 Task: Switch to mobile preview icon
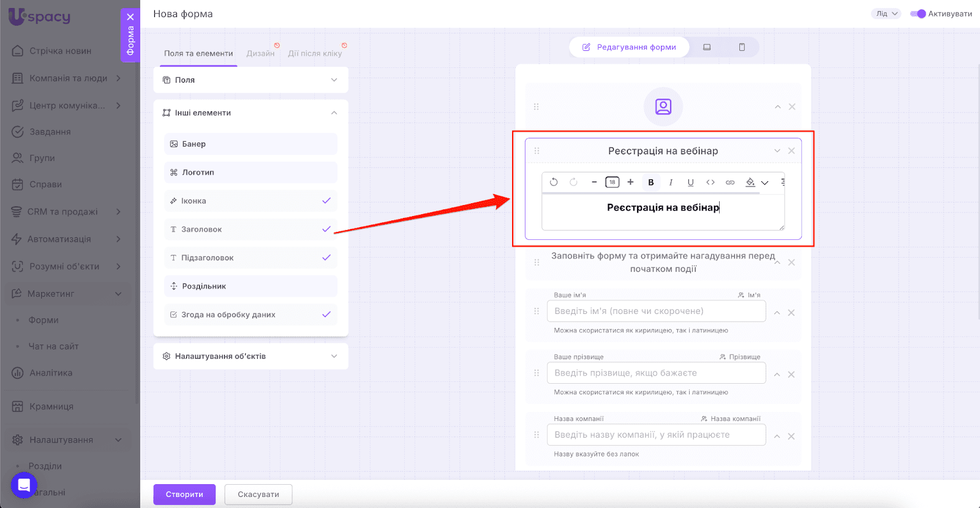point(742,47)
